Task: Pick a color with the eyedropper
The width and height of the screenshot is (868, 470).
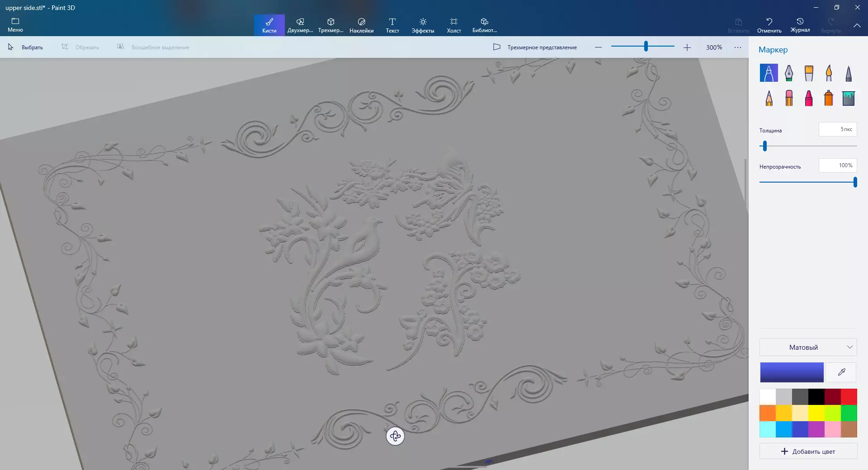Action: click(841, 372)
